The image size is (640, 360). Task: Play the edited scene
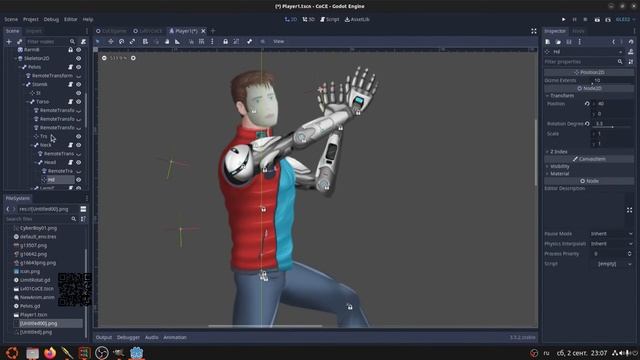point(597,19)
